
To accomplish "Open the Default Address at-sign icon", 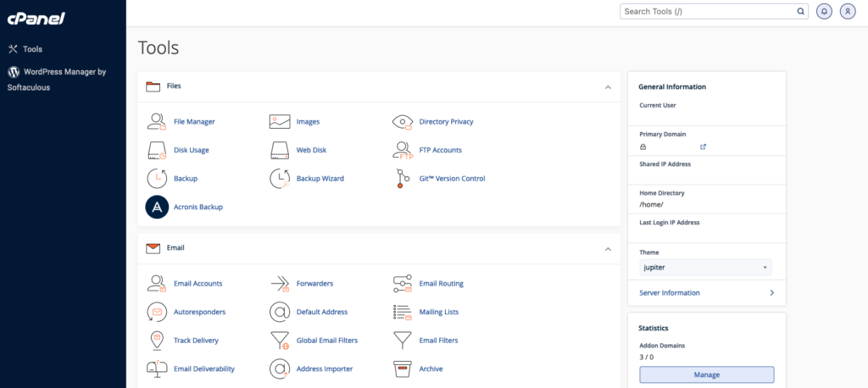I will [280, 312].
